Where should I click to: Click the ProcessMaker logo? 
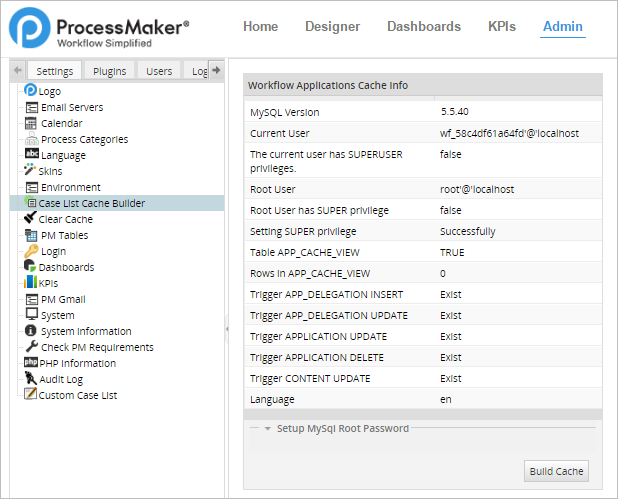(x=98, y=31)
